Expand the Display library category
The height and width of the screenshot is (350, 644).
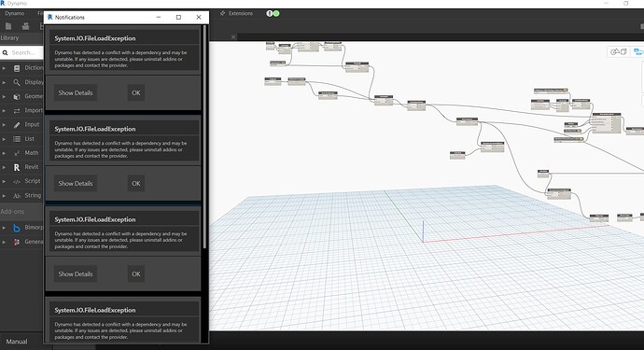[4, 82]
